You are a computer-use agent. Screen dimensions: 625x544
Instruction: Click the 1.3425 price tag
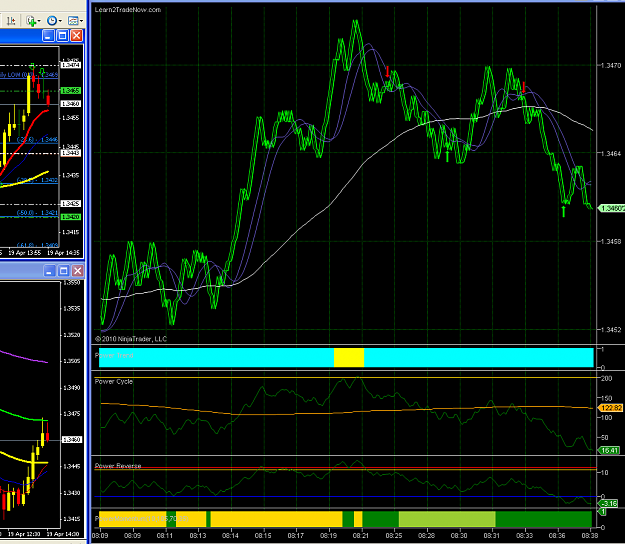(71, 204)
